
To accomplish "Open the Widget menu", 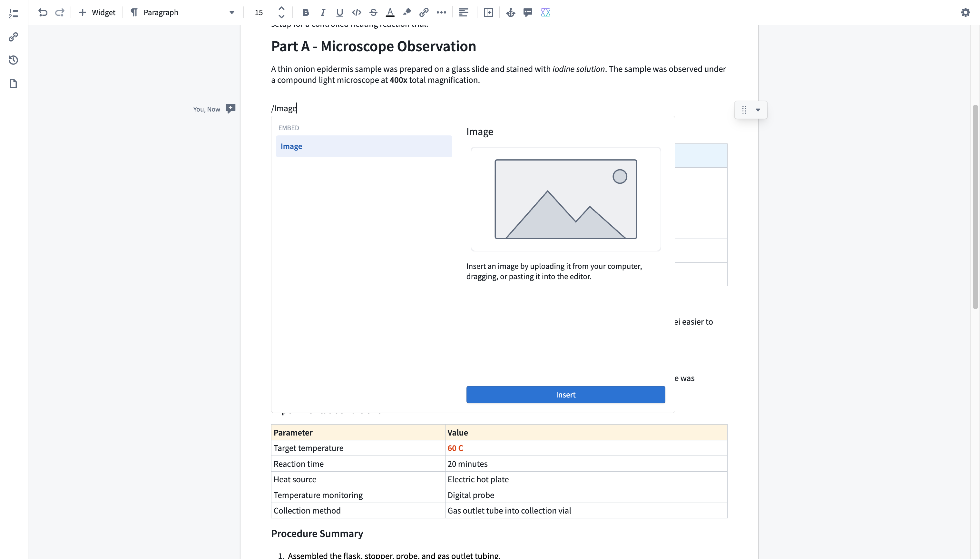I will coord(97,12).
